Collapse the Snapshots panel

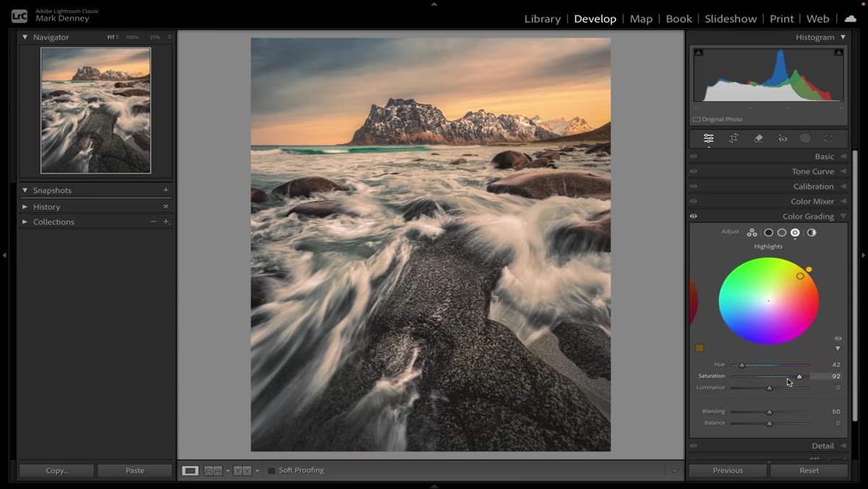[x=25, y=190]
